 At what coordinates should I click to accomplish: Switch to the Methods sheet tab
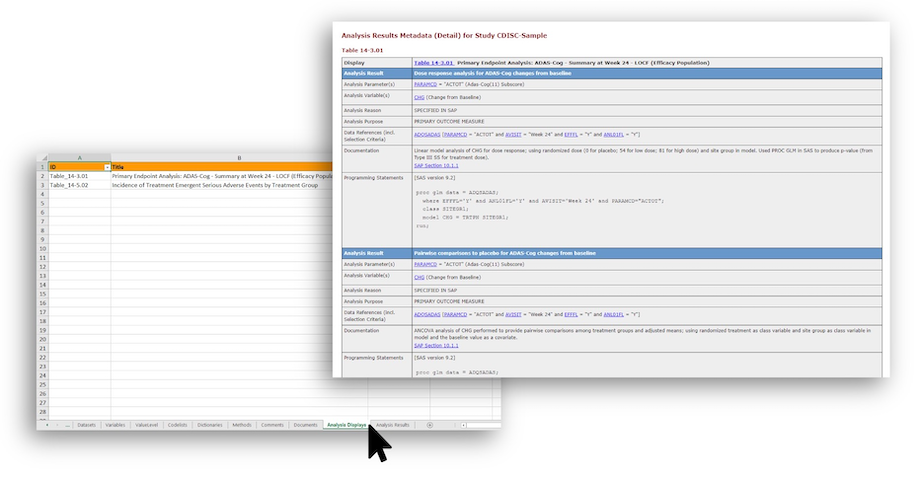click(x=241, y=425)
